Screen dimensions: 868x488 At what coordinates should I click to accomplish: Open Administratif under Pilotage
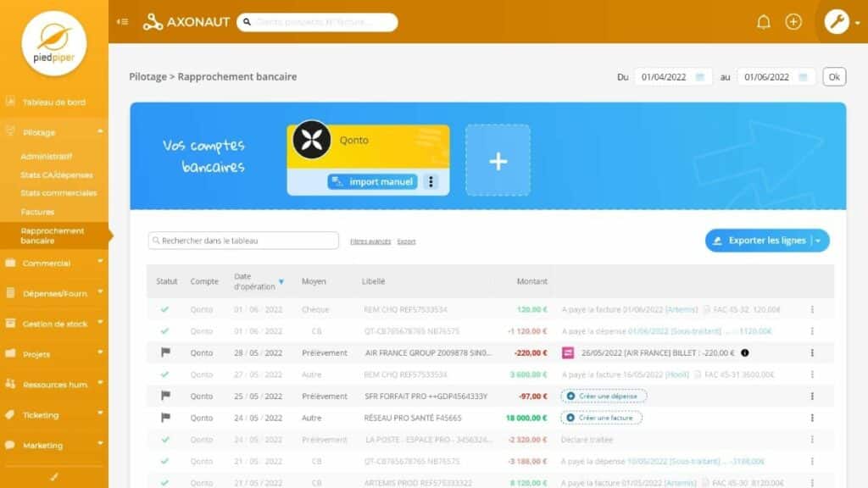(x=47, y=157)
